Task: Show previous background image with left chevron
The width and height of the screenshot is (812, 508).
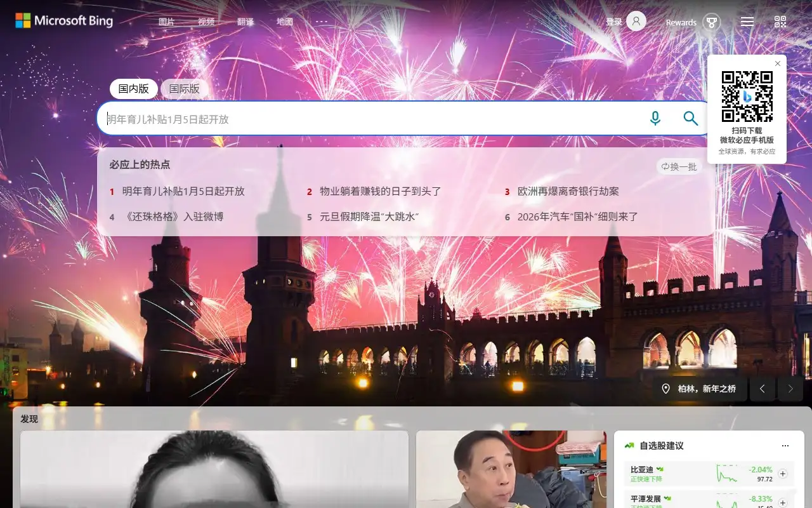Action: (763, 389)
